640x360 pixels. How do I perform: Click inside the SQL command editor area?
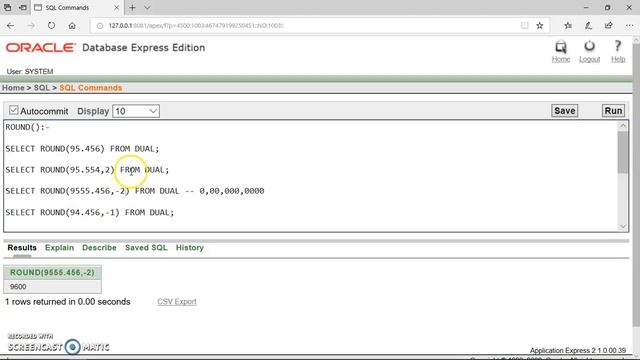(310, 176)
